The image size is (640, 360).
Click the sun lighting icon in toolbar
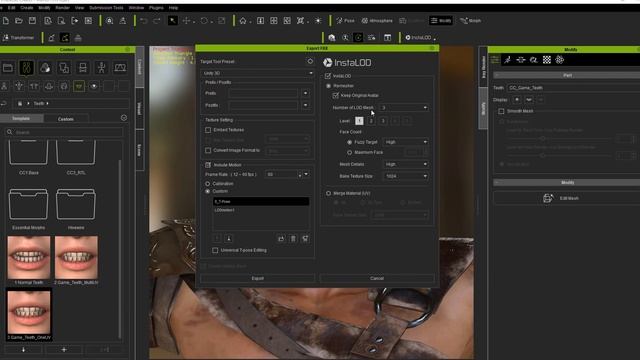click(318, 20)
